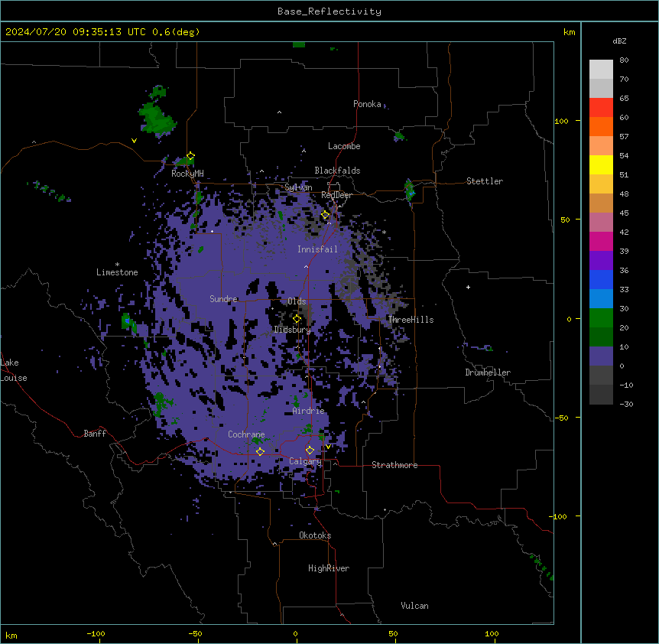This screenshot has height=644, width=659.
Task: Click the yellow station marker below Cochrane
Action: [260, 451]
